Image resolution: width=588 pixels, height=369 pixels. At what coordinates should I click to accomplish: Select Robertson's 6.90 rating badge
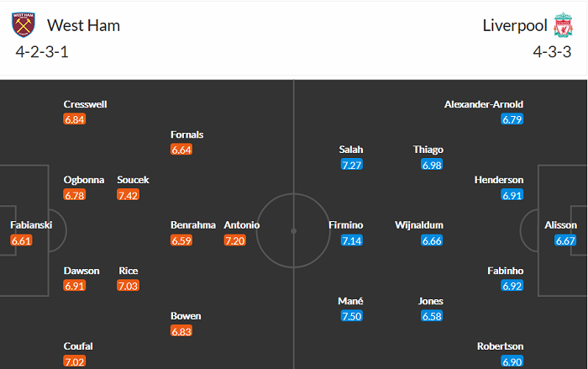[512, 361]
